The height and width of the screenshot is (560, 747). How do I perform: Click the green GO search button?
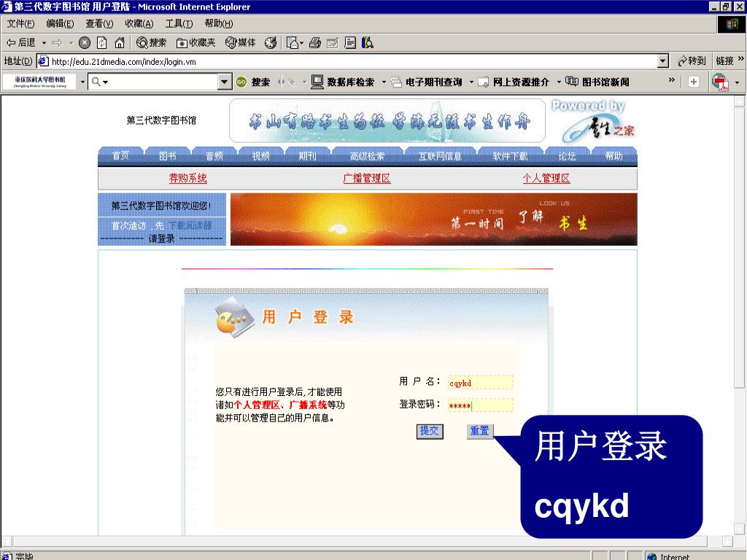coord(241,82)
